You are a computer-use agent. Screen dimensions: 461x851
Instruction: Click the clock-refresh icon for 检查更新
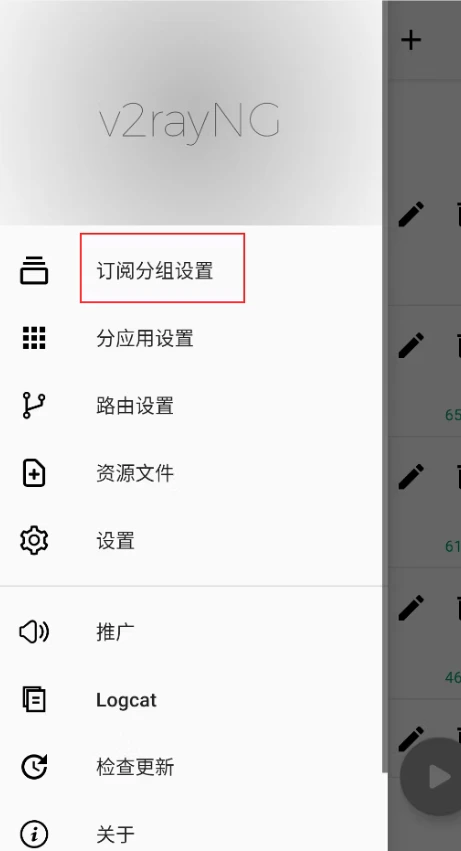tap(34, 767)
